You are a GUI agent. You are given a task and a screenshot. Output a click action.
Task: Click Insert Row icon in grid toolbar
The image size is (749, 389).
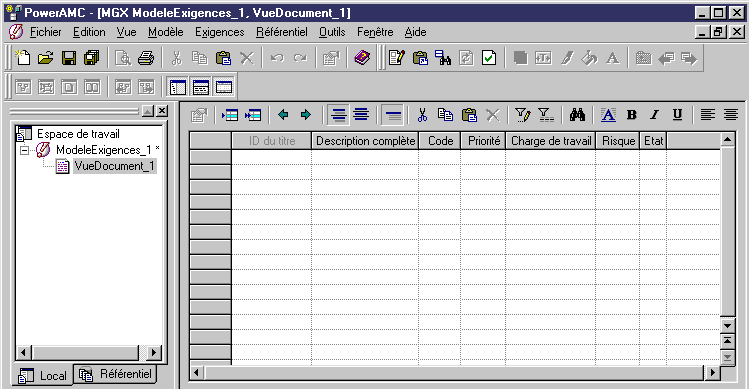tap(230, 115)
